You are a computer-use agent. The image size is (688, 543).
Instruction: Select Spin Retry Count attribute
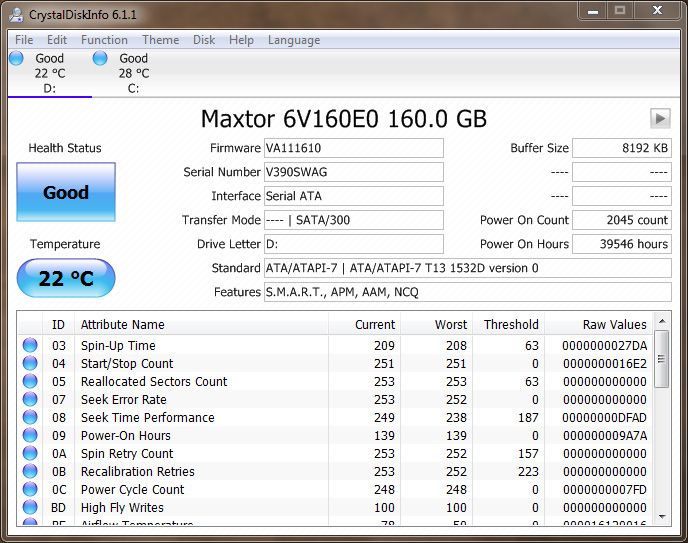(127, 454)
